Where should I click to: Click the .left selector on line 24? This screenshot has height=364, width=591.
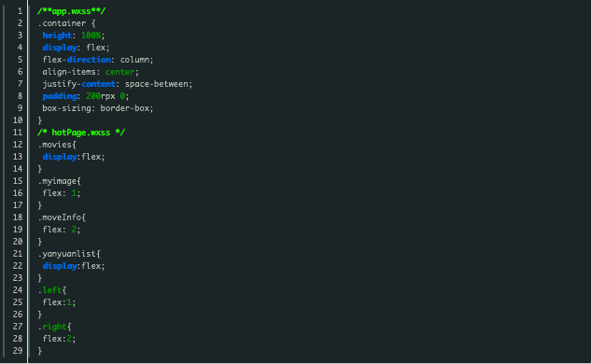[49, 290]
